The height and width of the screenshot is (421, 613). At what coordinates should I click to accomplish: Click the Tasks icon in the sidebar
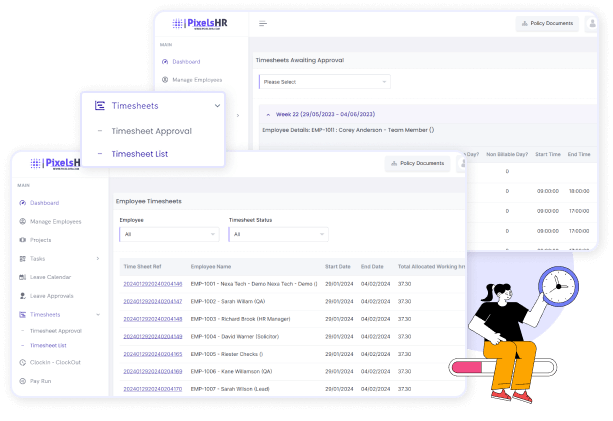coord(23,259)
